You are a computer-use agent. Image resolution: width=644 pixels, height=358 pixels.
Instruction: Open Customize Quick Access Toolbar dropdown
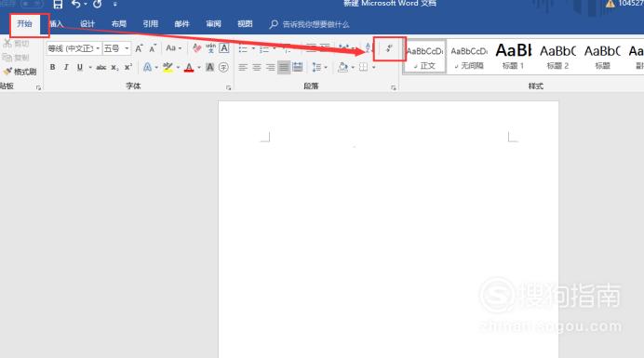pyautogui.click(x=115, y=5)
